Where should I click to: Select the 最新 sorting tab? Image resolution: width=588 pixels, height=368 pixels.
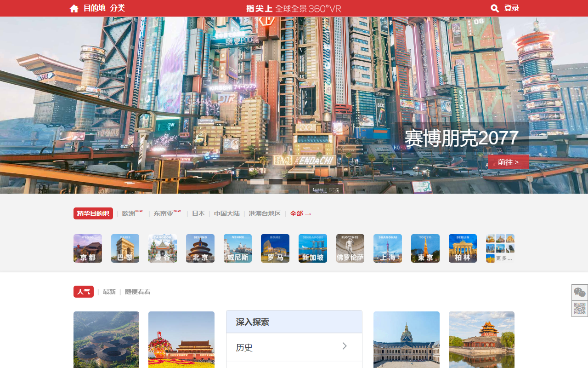coord(109,292)
